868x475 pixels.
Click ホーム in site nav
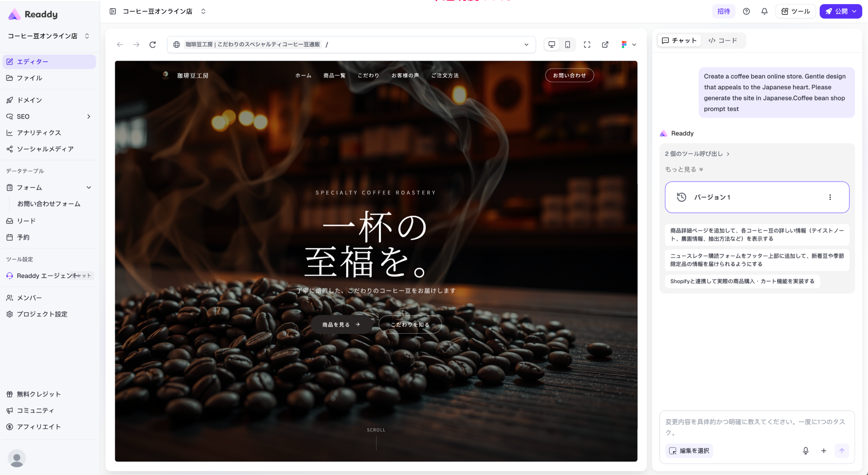(303, 75)
